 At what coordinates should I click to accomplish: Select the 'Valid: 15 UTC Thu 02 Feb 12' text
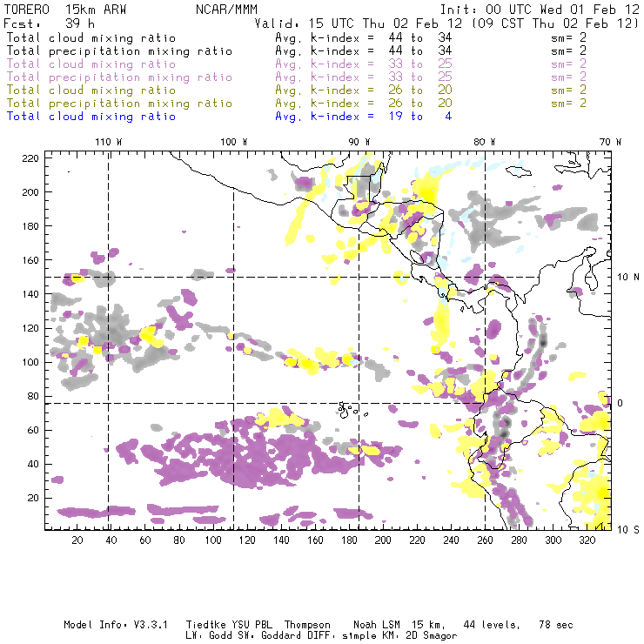359,23
